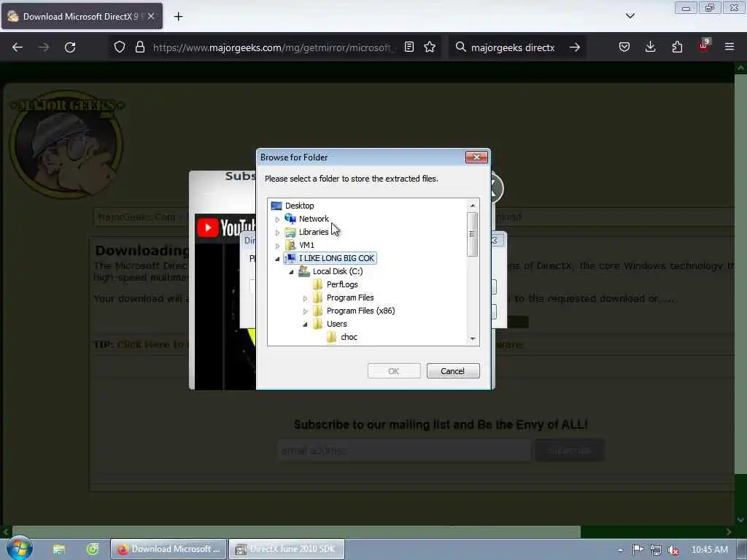Select Desktop in the folder tree
The image size is (747, 560).
tap(299, 206)
